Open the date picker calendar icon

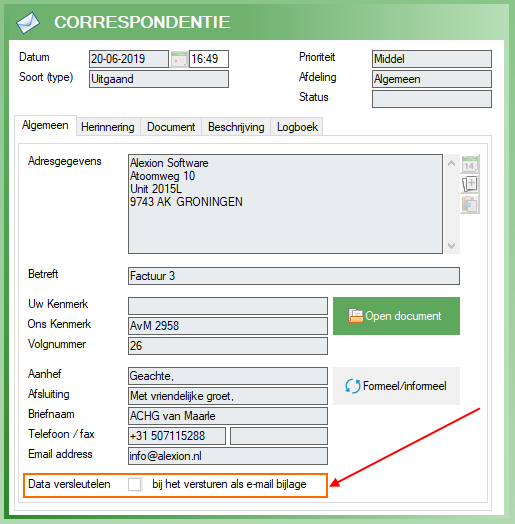pyautogui.click(x=179, y=59)
